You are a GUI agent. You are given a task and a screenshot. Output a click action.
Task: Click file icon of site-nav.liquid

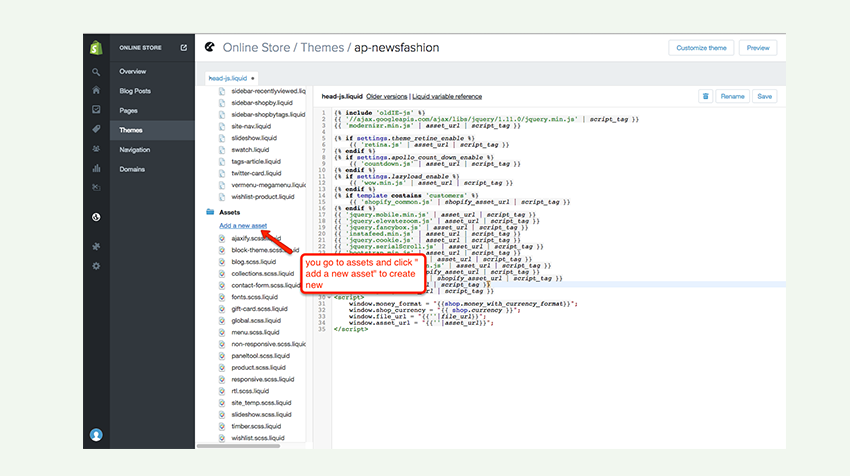(x=222, y=126)
